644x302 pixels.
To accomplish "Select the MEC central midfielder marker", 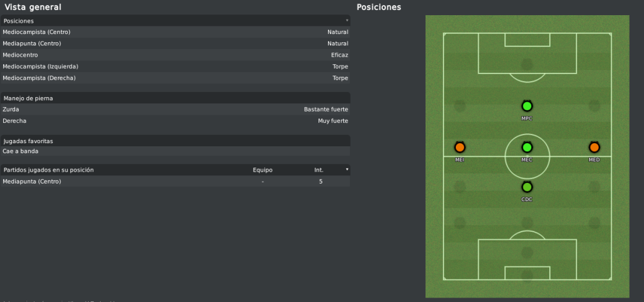I will [x=527, y=148].
